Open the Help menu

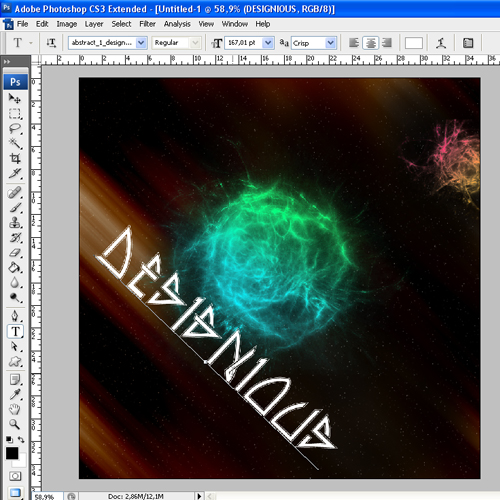point(263,24)
